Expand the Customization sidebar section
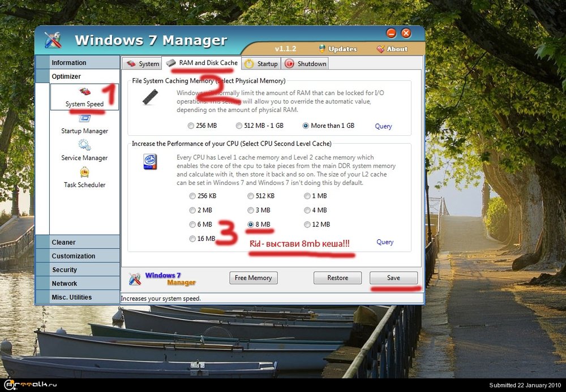The height and width of the screenshot is (392, 566). click(74, 256)
